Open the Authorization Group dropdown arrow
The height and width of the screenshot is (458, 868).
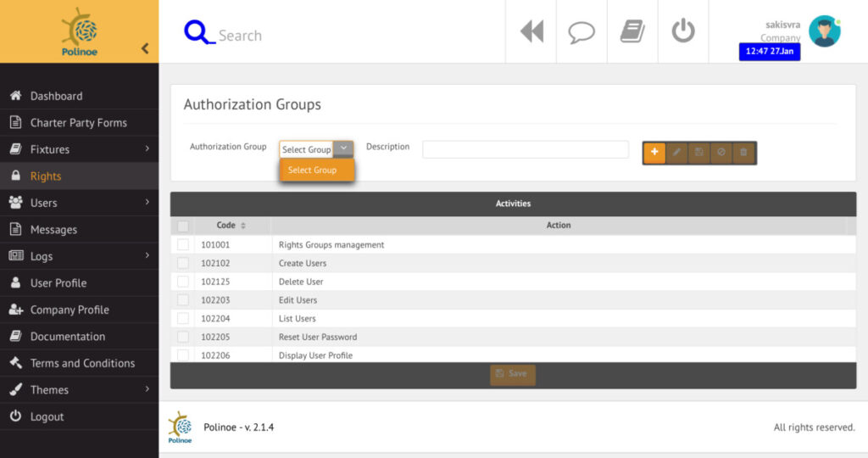pos(343,148)
